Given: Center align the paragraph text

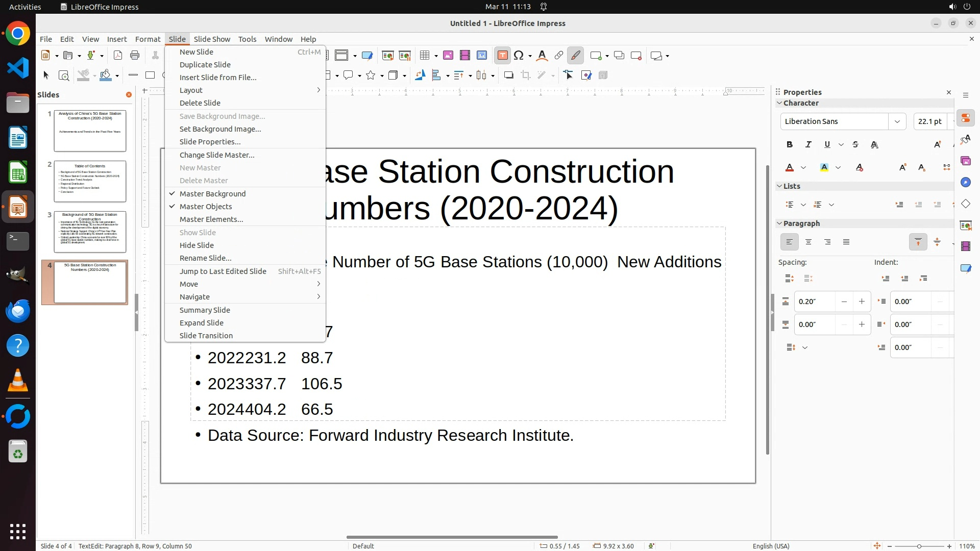Looking at the screenshot, I should click(808, 242).
